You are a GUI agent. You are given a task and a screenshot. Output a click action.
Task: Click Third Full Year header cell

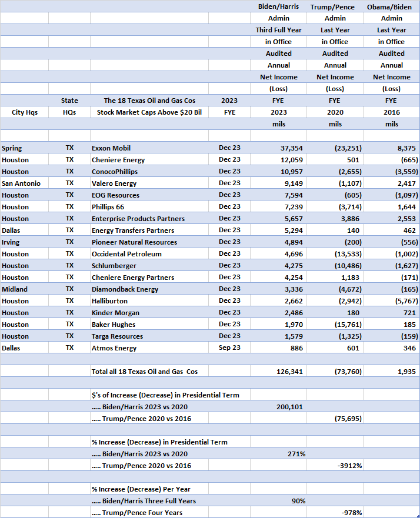[278, 30]
